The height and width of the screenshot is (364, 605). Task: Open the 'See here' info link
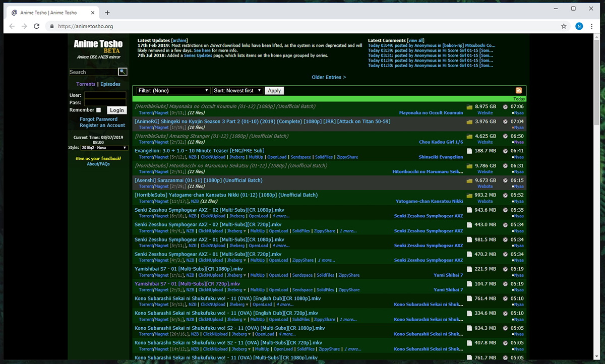click(x=203, y=50)
